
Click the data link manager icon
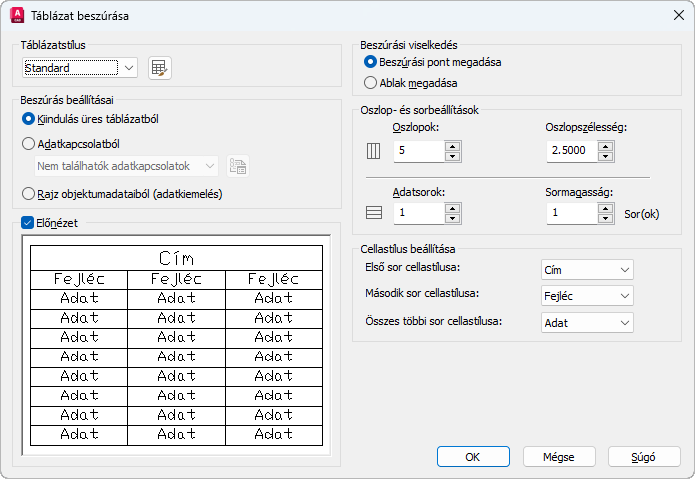point(237,166)
